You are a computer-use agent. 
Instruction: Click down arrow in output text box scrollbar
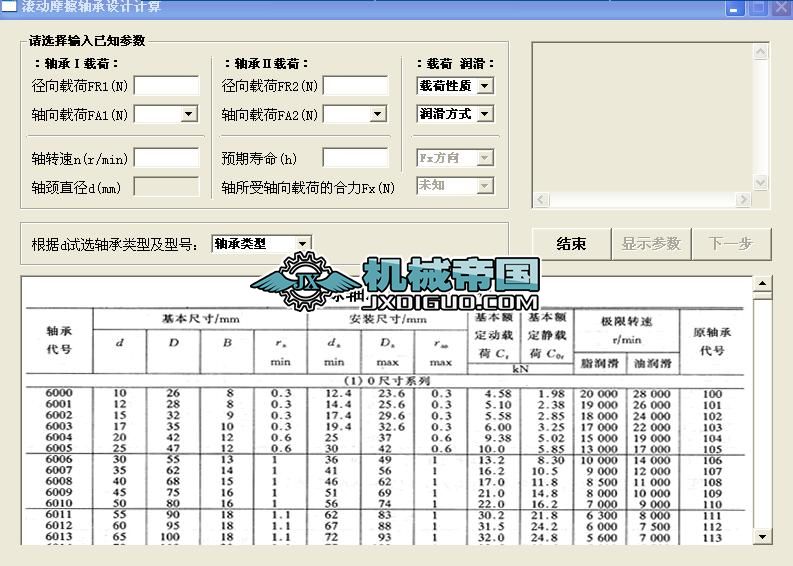coord(761,182)
